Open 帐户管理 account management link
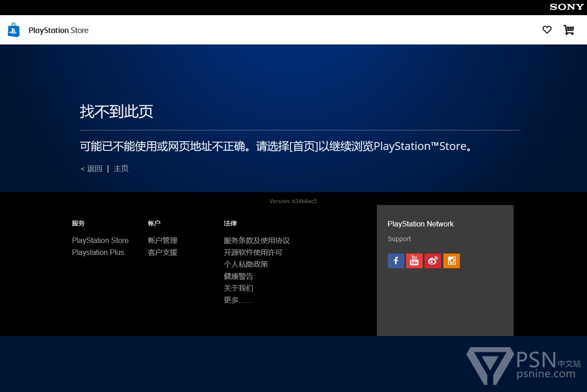This screenshot has width=587, height=392. pos(162,241)
